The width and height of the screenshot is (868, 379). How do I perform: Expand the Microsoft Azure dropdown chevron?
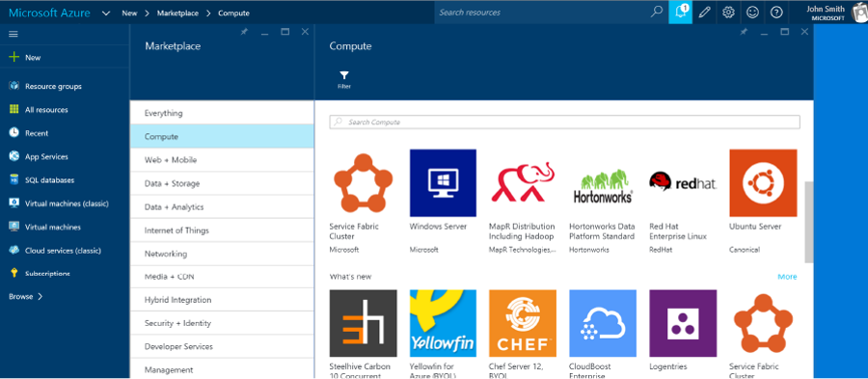(106, 13)
